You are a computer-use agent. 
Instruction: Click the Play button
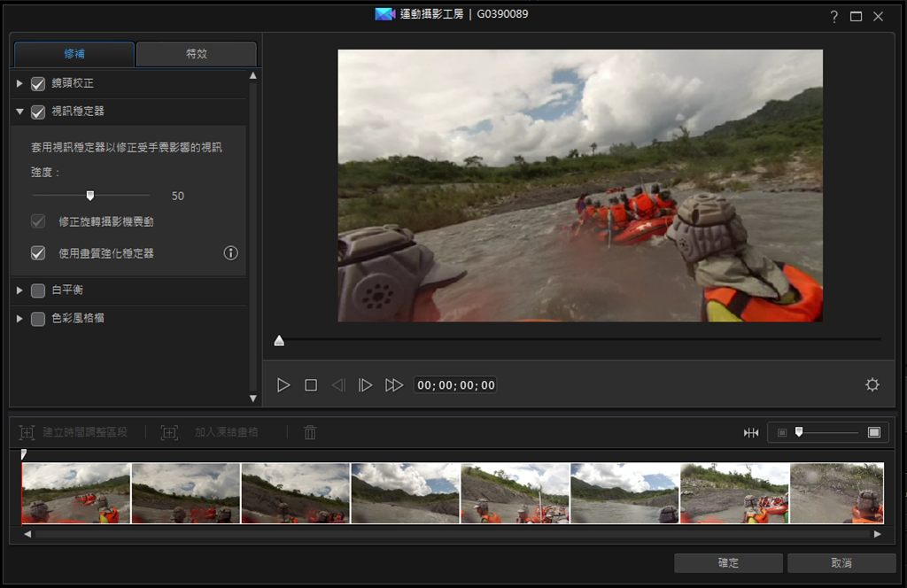click(x=283, y=385)
